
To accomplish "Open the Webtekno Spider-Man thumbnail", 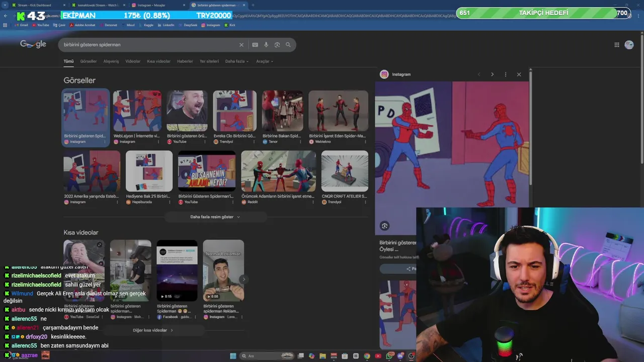I will pyautogui.click(x=338, y=111).
